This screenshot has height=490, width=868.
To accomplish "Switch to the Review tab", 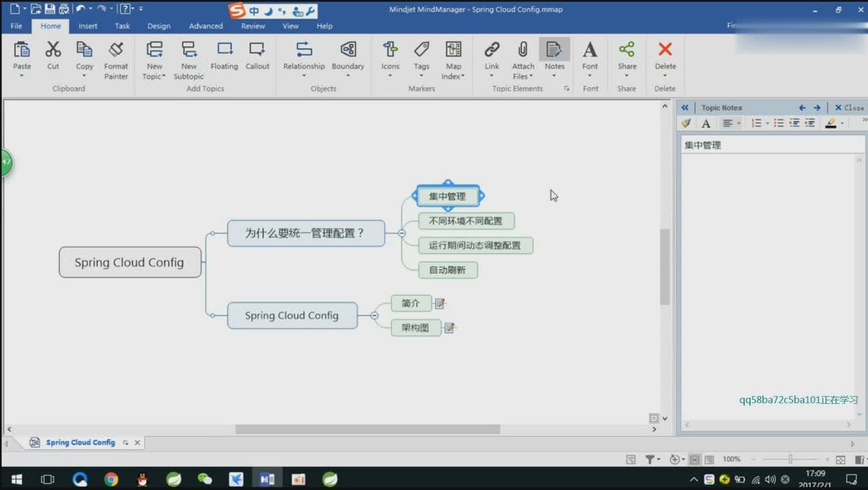I will click(253, 26).
